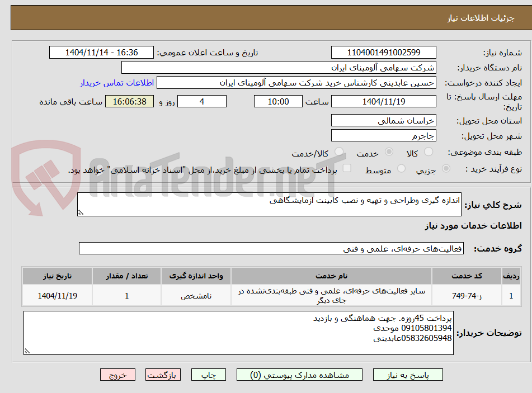The width and height of the screenshot is (532, 393).
Task: Click the شماره نیاز label
Action: tap(502, 53)
